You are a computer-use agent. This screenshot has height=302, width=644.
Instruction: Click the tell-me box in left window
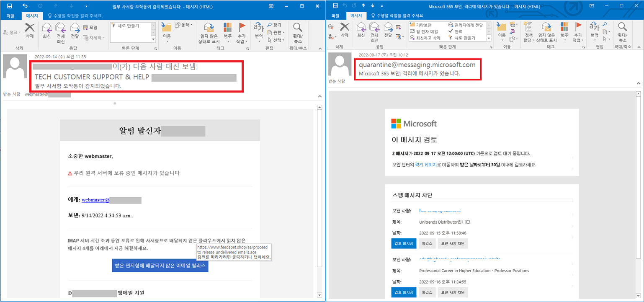[x=75, y=15]
